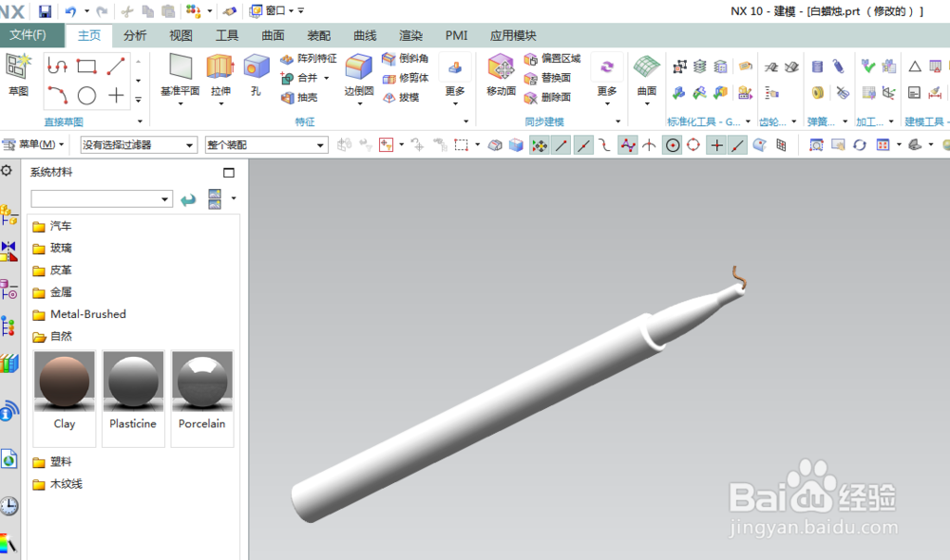The width and height of the screenshot is (950, 560).
Task: Apply the Clay material thumbnail
Action: pyautogui.click(x=64, y=383)
